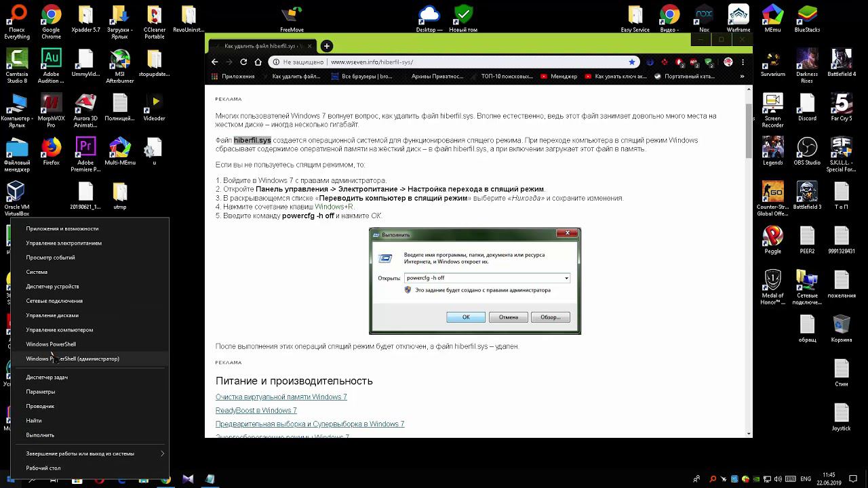Select Oracle VM VirtualBox icon
Screen dimensions: 868x488
(x=17, y=199)
